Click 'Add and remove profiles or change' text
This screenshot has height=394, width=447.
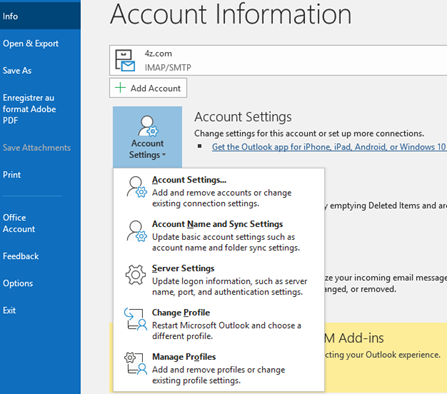[x=219, y=370]
